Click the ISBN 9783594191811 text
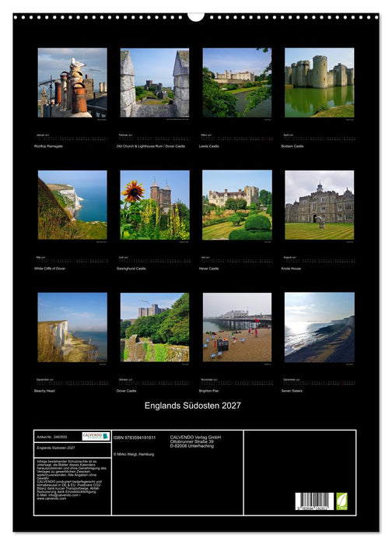Viewport: 392px width, 545px height. point(135,438)
